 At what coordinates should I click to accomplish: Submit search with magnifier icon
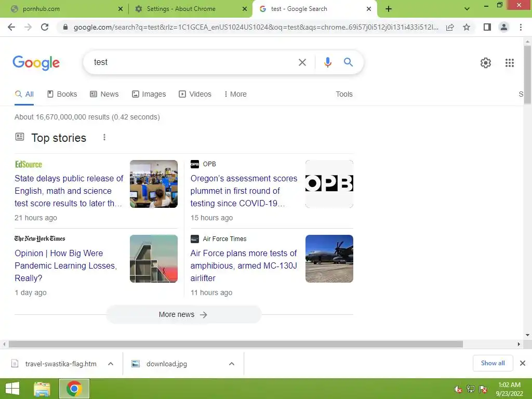coord(348,62)
